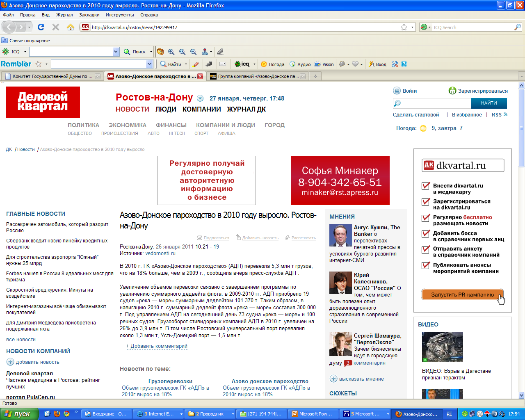
Task: Open the ЖУРНАЛ ДК section link
Action: [247, 109]
